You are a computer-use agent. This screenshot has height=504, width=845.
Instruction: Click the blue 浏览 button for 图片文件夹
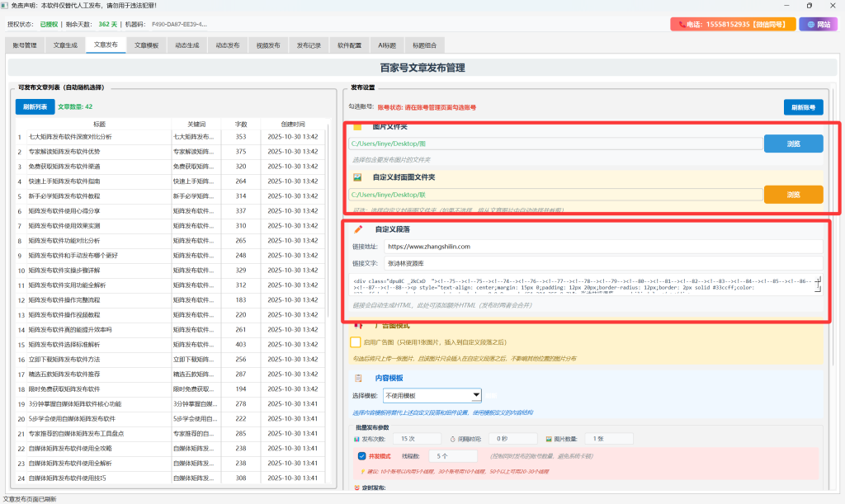click(x=792, y=144)
